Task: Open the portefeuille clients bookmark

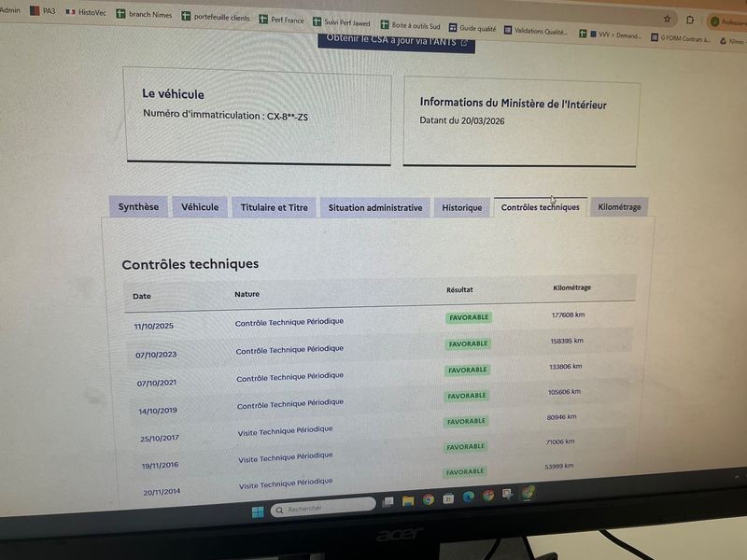Action: click(216, 17)
